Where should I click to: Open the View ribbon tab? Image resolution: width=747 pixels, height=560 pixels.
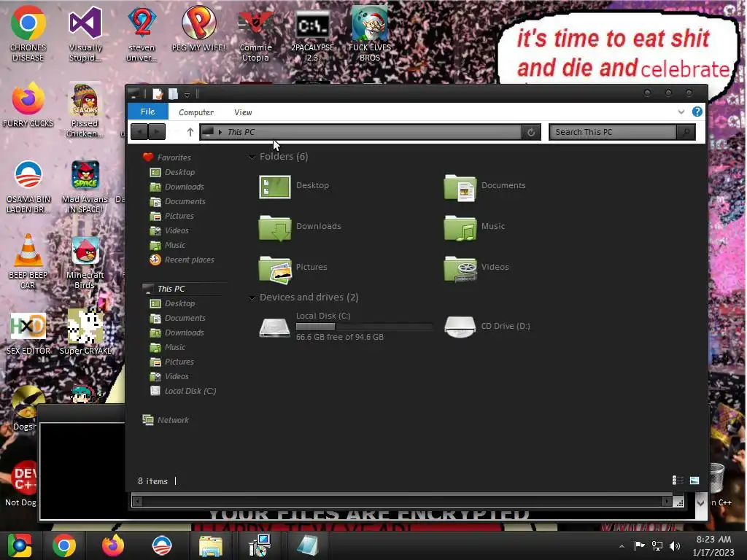[x=243, y=112]
